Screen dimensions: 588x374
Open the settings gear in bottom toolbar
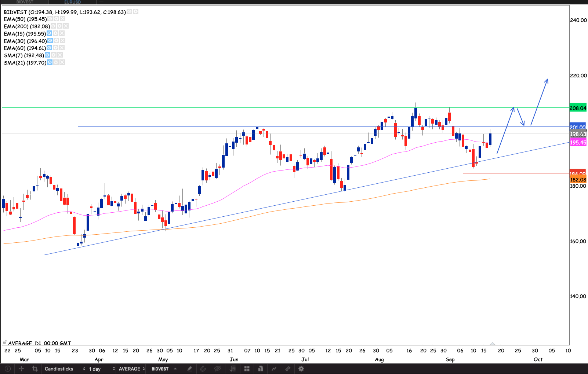(x=301, y=369)
